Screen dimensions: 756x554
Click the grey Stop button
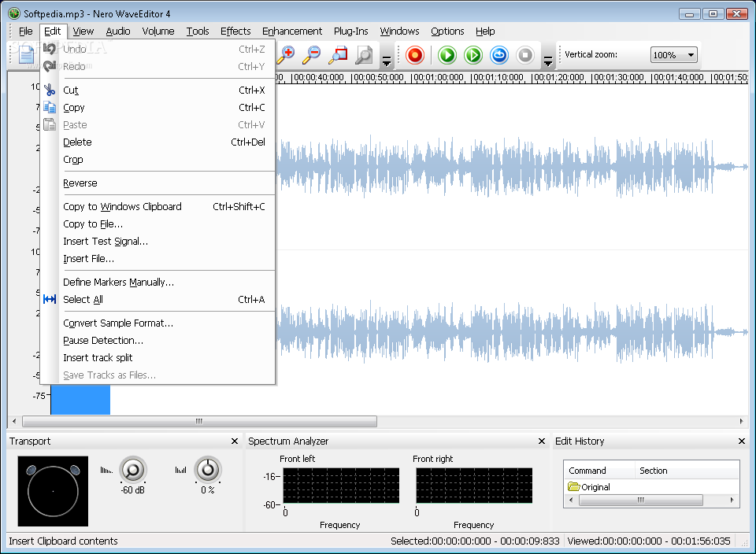525,55
